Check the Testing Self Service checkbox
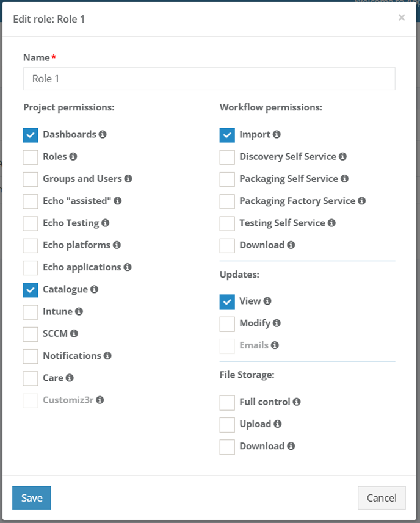This screenshot has width=420, height=523. 227,223
